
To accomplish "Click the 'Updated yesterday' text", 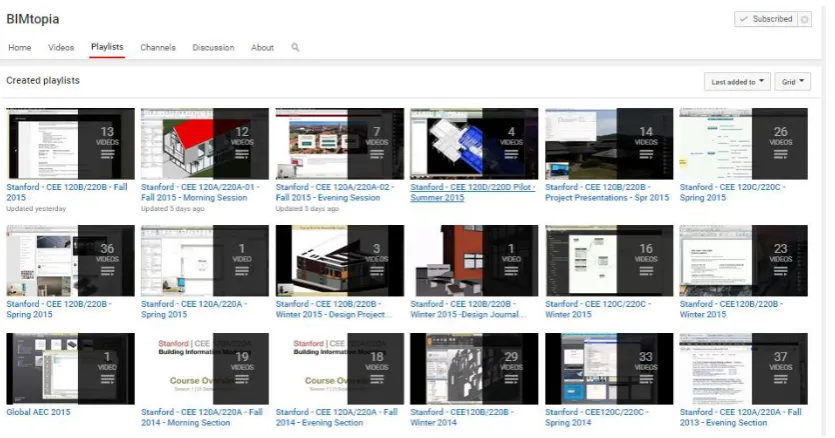I will coord(36,209).
